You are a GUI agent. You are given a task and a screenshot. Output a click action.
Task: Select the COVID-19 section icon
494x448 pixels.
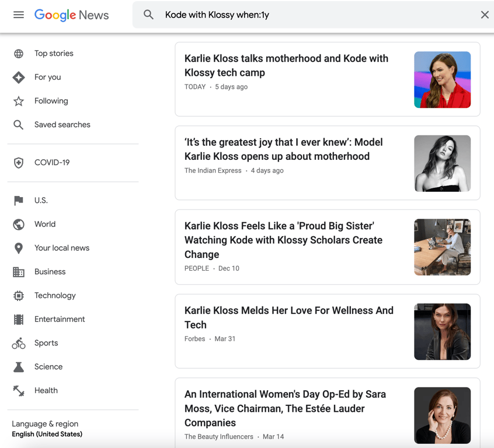click(x=19, y=163)
